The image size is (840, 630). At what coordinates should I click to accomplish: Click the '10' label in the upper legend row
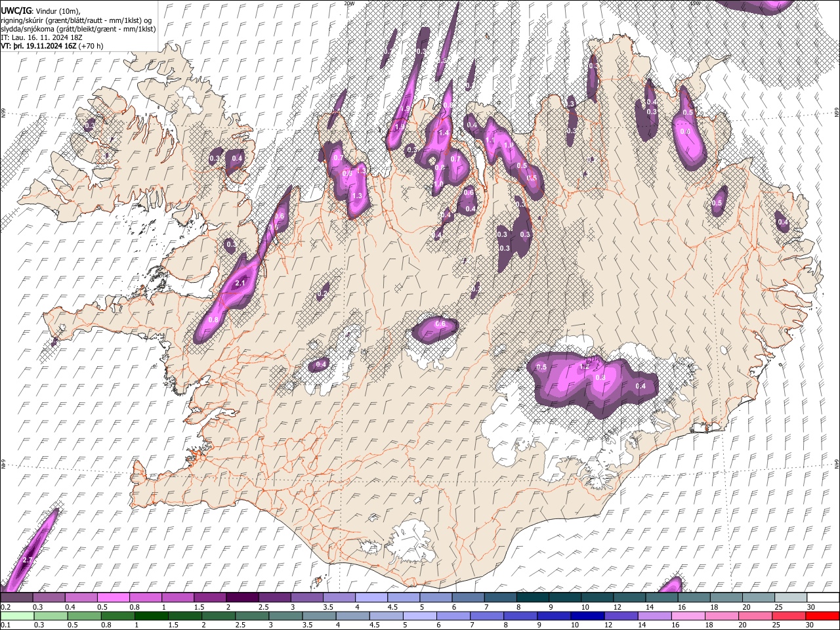tap(585, 608)
